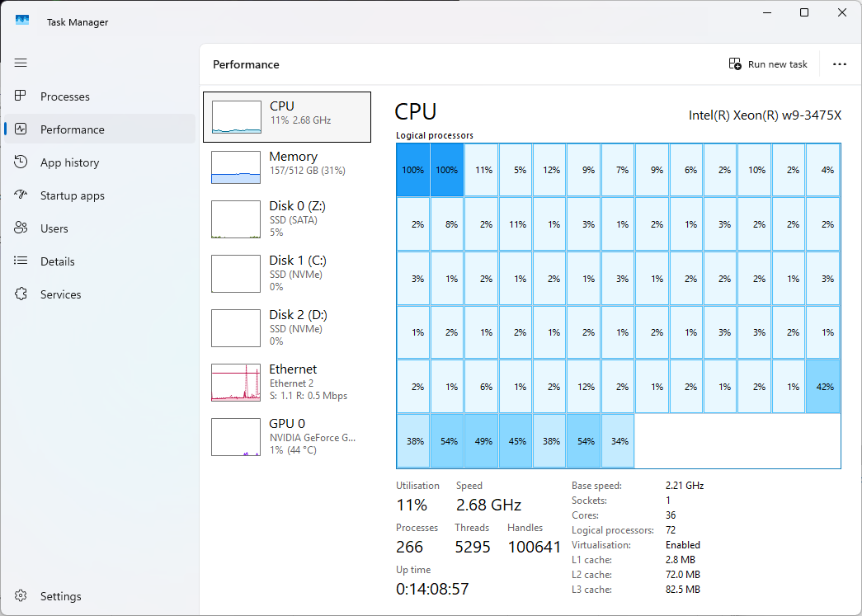Click the logical processor cell showing 45%

516,440
